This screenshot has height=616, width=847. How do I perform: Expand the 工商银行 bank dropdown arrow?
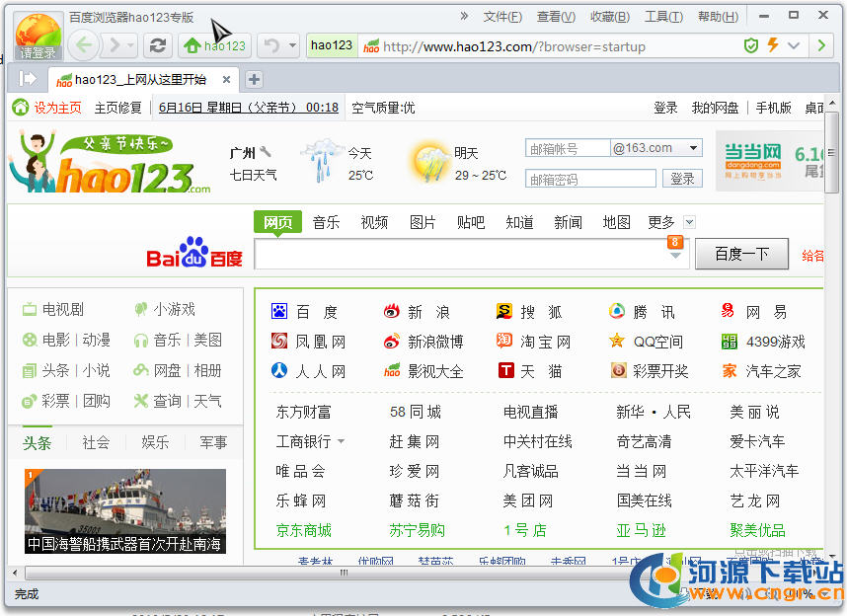click(x=342, y=441)
